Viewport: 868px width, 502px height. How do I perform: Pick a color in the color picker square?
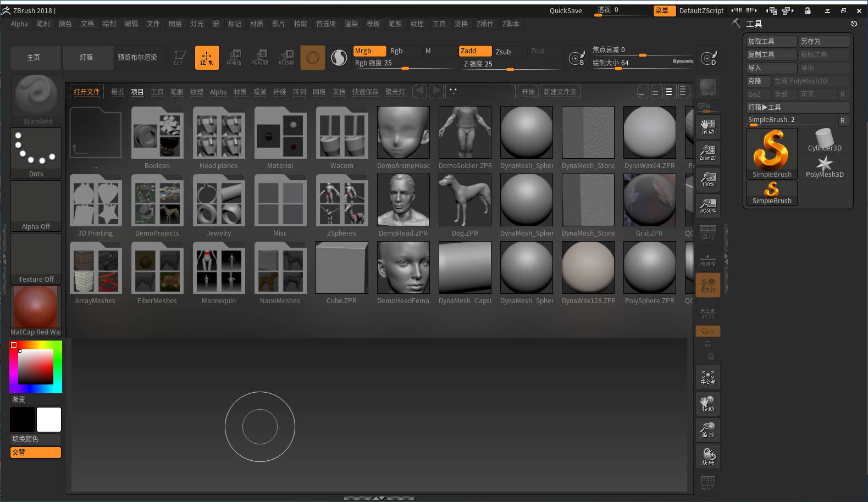click(x=36, y=367)
